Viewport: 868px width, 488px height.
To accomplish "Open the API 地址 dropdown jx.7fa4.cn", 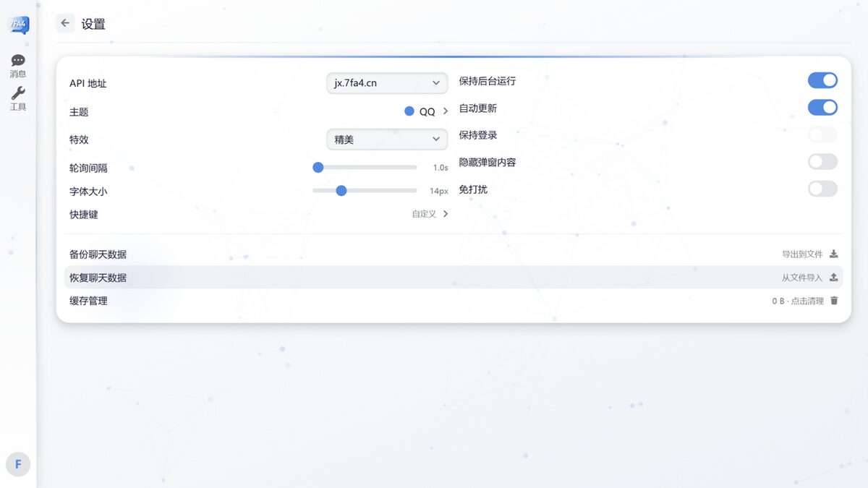I will pyautogui.click(x=387, y=83).
